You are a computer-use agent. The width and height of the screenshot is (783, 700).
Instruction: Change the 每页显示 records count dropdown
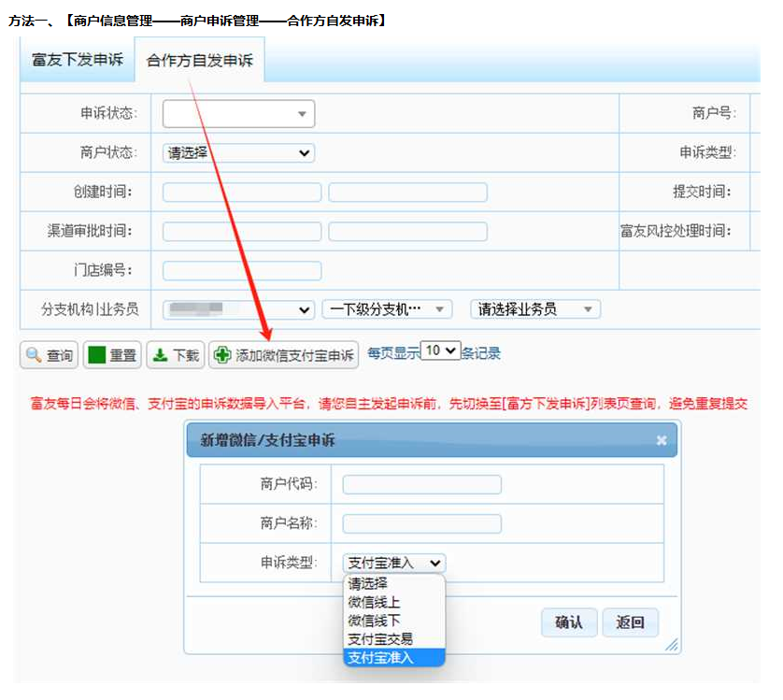440,350
